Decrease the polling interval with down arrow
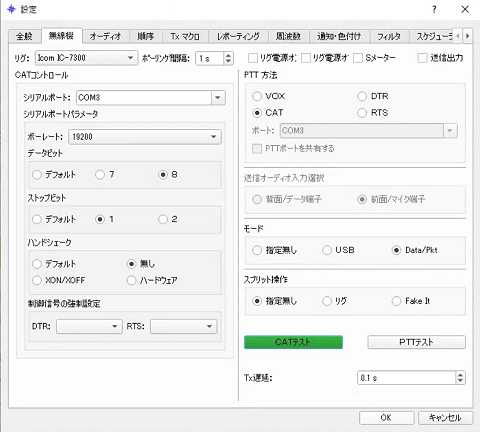The height and width of the screenshot is (432, 480). click(x=228, y=61)
